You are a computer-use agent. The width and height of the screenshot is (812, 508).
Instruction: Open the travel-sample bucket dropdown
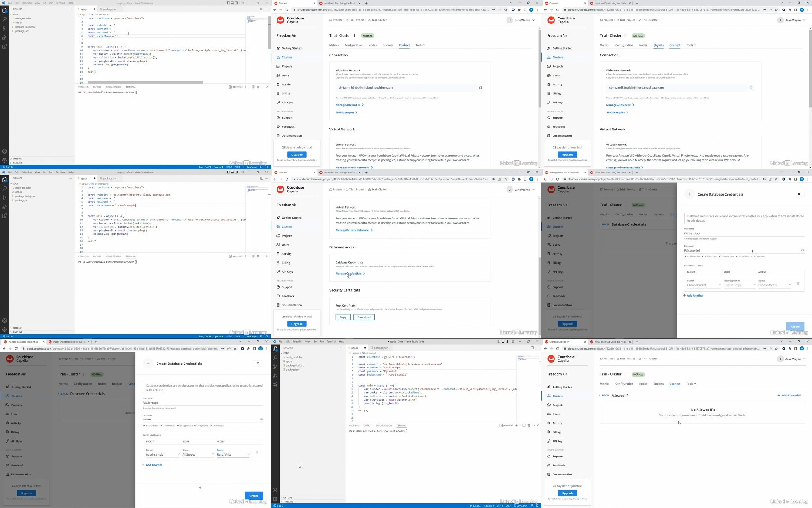162,455
